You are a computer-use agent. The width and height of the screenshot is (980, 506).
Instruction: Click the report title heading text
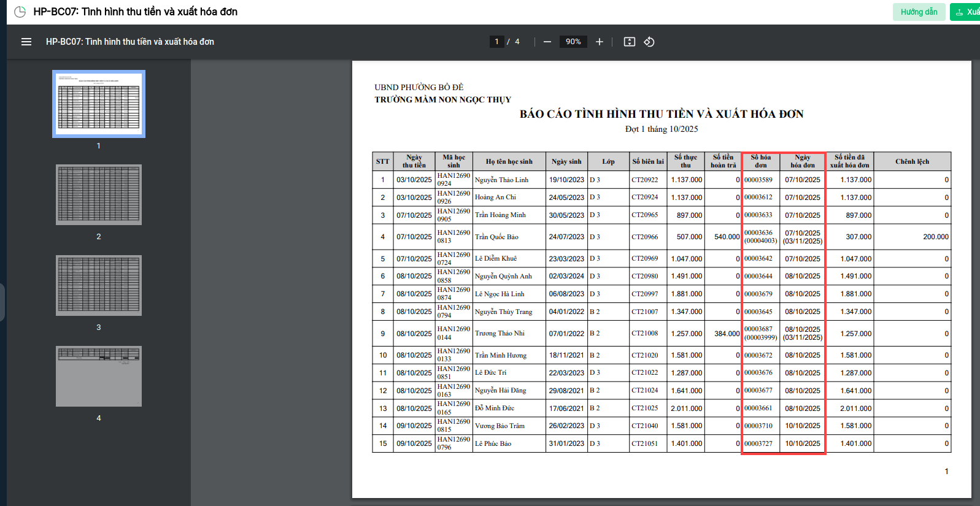click(x=662, y=114)
